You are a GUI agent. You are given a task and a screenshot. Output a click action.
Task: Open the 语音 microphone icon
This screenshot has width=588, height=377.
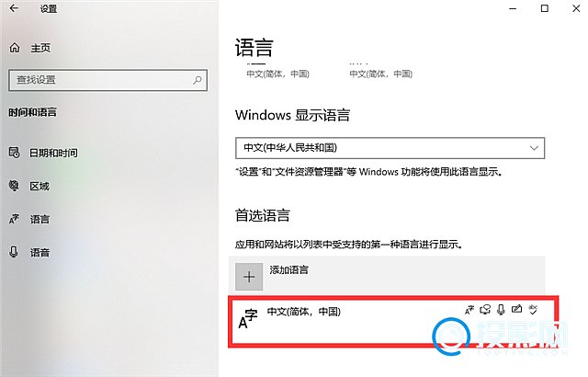pos(14,252)
